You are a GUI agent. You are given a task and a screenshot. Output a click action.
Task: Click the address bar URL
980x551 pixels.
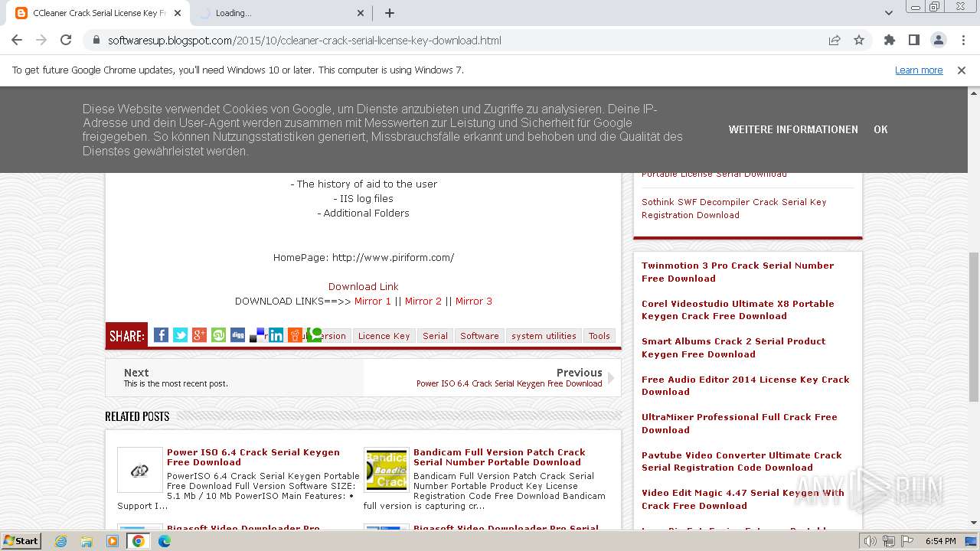click(304, 41)
